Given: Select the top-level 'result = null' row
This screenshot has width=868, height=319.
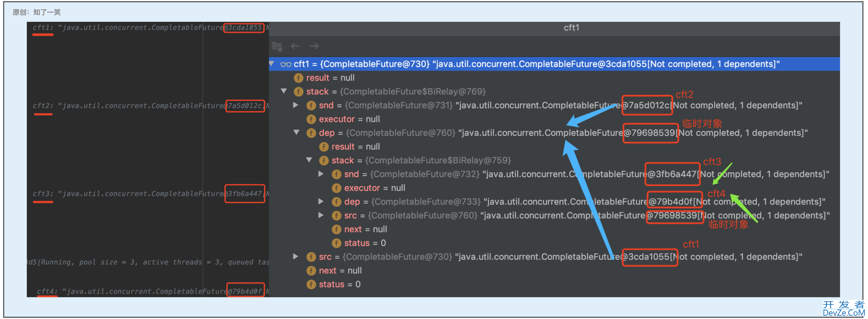Looking at the screenshot, I should coord(554,78).
